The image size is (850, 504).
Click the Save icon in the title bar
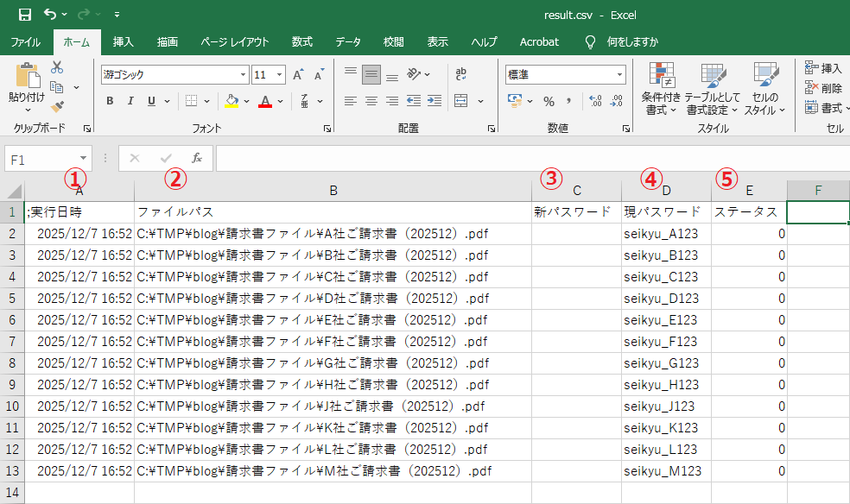point(24,15)
